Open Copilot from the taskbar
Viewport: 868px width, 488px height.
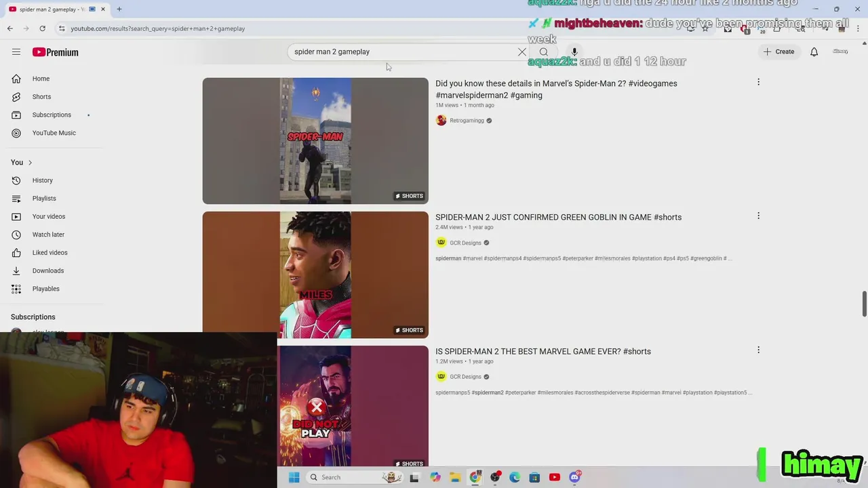pos(435,477)
